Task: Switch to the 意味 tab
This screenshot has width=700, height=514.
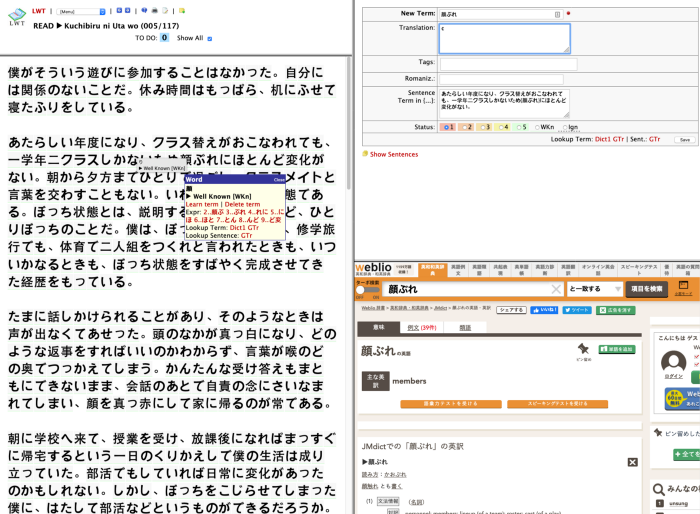Action: [x=379, y=327]
